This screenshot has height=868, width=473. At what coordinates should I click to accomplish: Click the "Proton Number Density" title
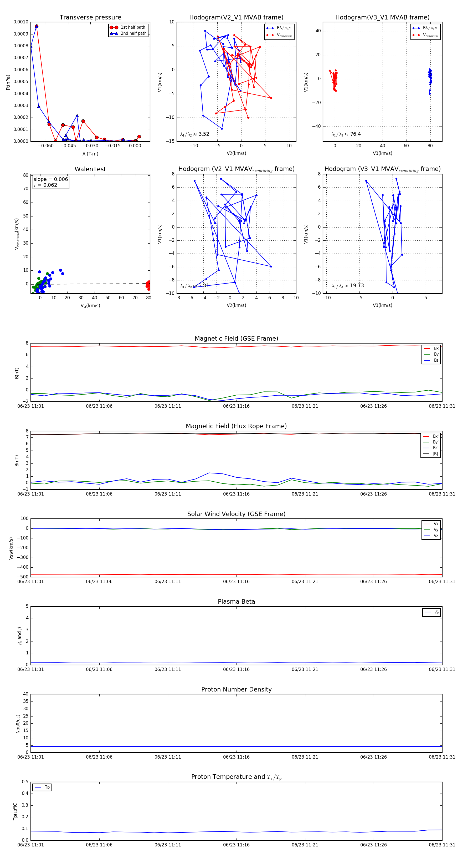(236, 689)
